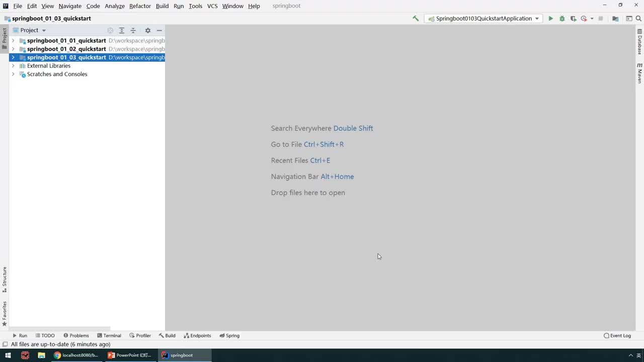Click the Windows Start button

pyautogui.click(x=8, y=355)
